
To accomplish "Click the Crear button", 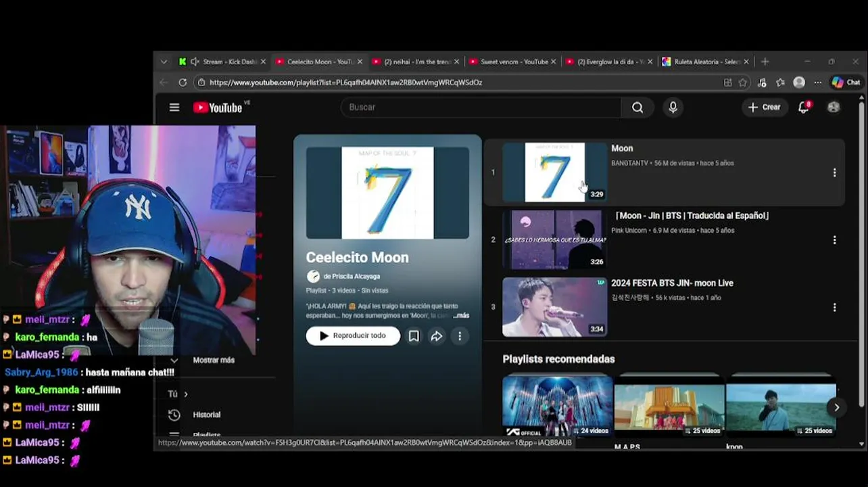I will [x=764, y=108].
